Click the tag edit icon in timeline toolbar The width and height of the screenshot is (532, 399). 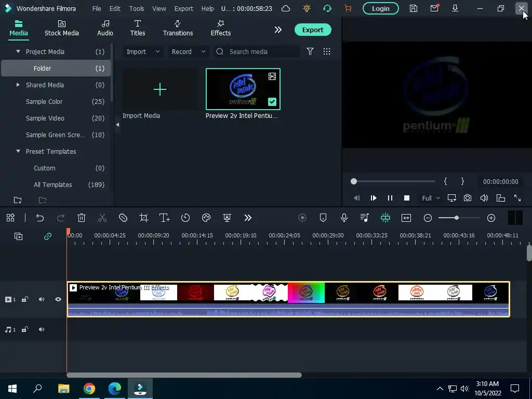tap(123, 218)
